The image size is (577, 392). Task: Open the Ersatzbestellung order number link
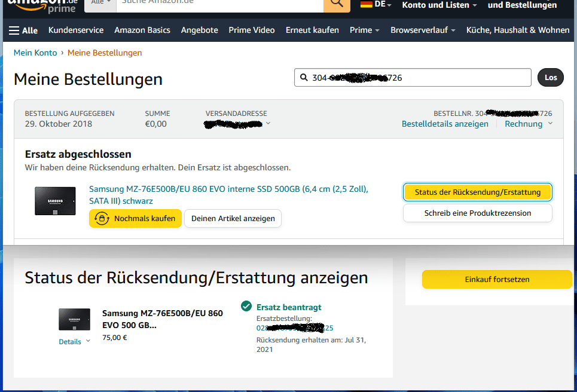tap(295, 328)
